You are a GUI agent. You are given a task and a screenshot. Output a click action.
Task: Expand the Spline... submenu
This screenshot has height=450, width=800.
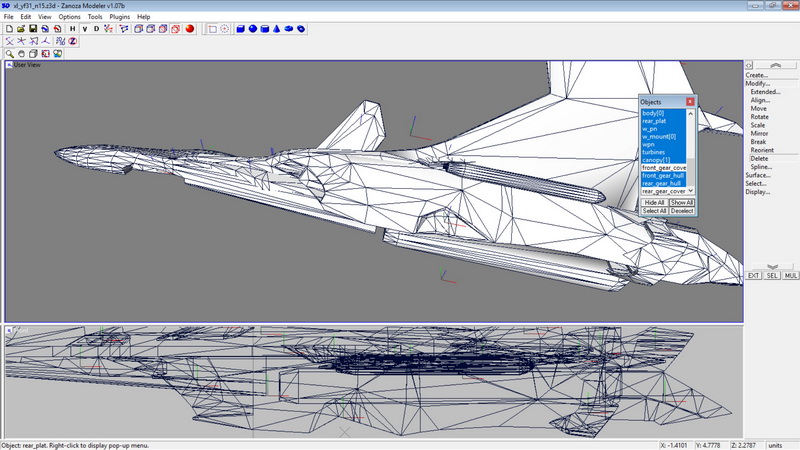[x=761, y=167]
